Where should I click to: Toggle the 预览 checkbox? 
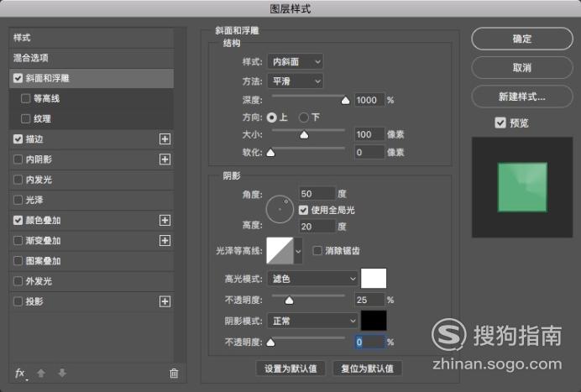pyautogui.click(x=500, y=123)
